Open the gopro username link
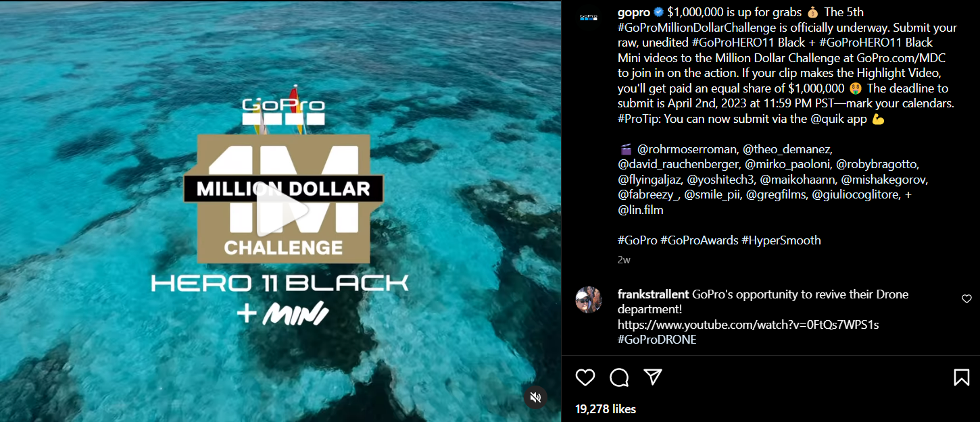The width and height of the screenshot is (980, 422). coord(634,12)
